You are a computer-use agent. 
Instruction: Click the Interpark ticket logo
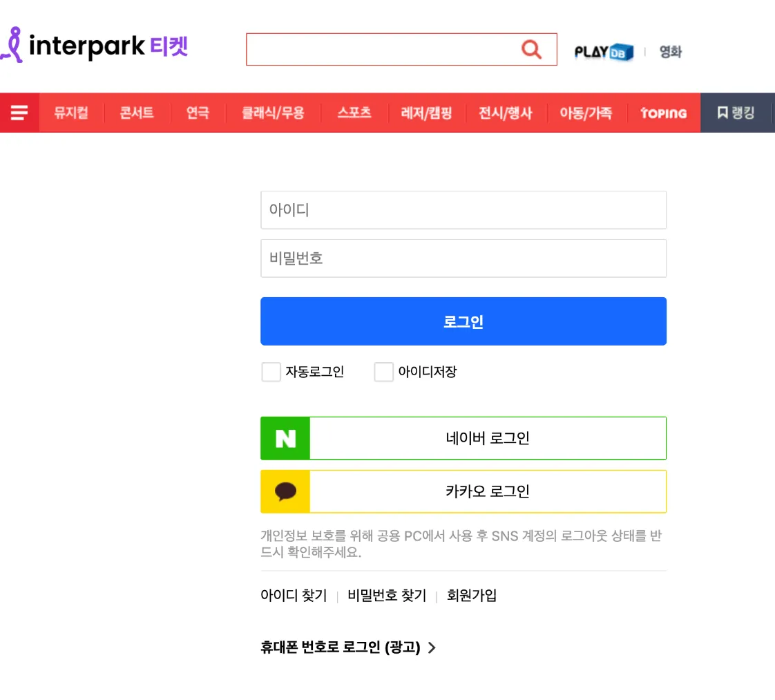click(94, 46)
